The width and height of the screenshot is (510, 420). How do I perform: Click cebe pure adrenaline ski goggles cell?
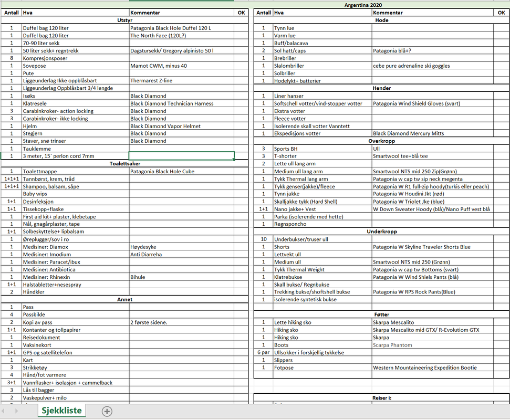click(x=433, y=66)
